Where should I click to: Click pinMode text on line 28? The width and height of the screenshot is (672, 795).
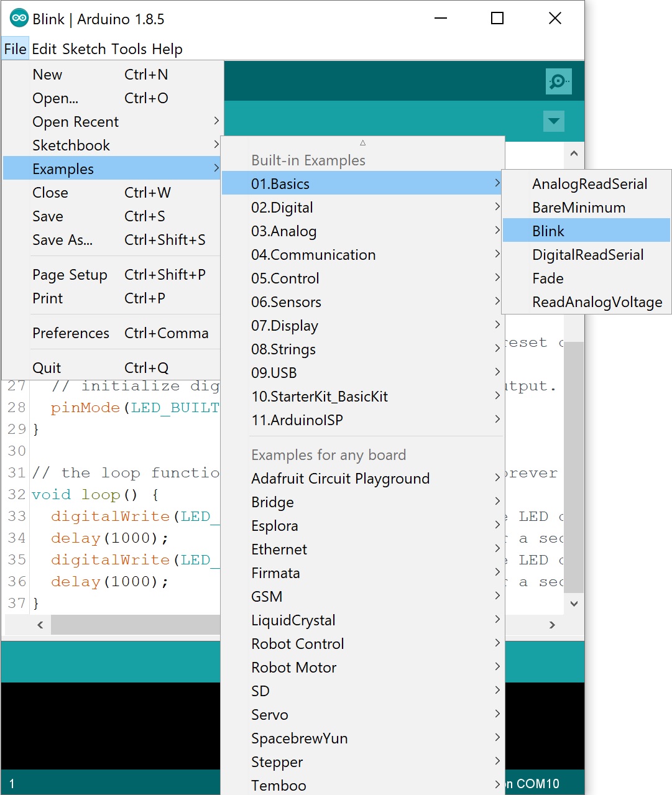[85, 408]
